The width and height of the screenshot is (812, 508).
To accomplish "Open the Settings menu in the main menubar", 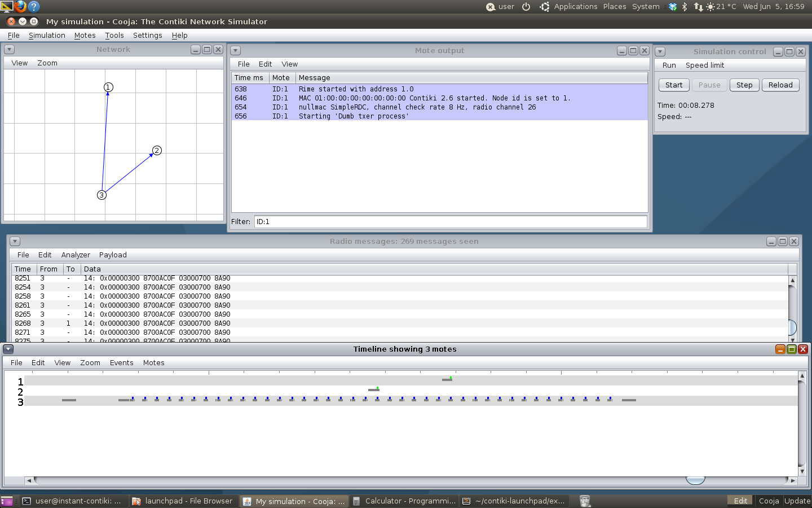I will coord(148,35).
